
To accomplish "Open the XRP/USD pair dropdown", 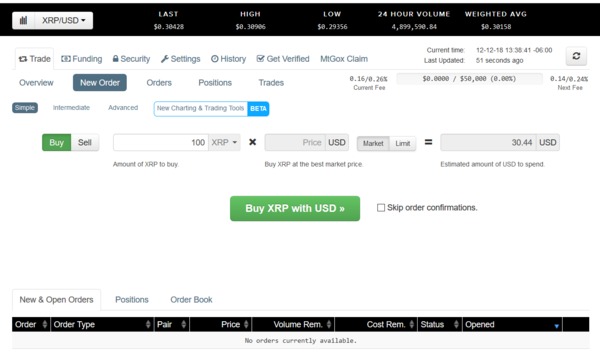I will [x=64, y=21].
